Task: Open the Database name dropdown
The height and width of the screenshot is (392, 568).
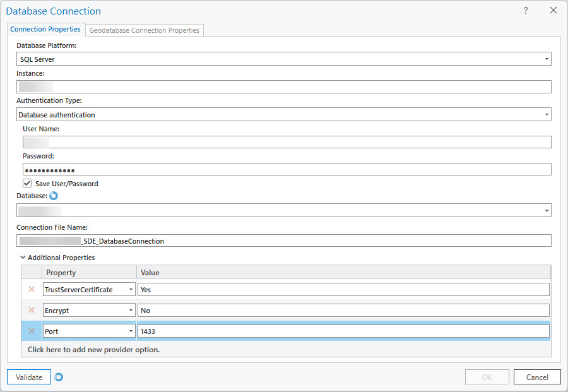Action: pos(546,210)
